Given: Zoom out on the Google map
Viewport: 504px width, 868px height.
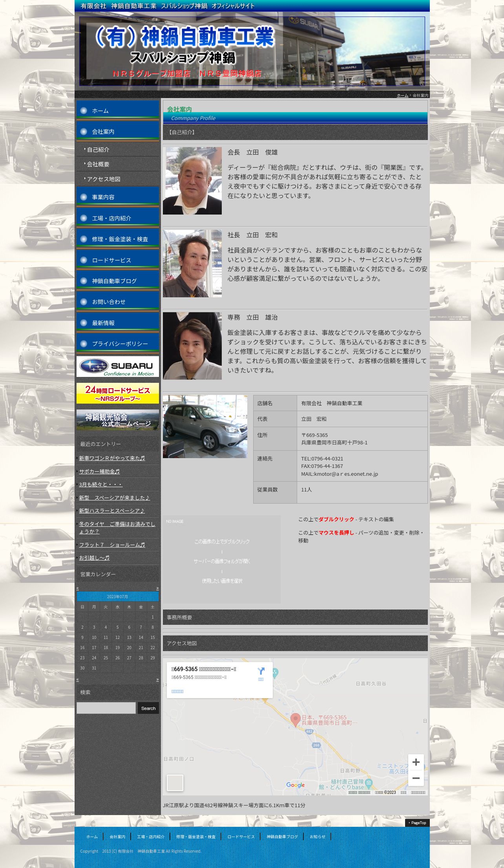Looking at the screenshot, I should point(416,778).
